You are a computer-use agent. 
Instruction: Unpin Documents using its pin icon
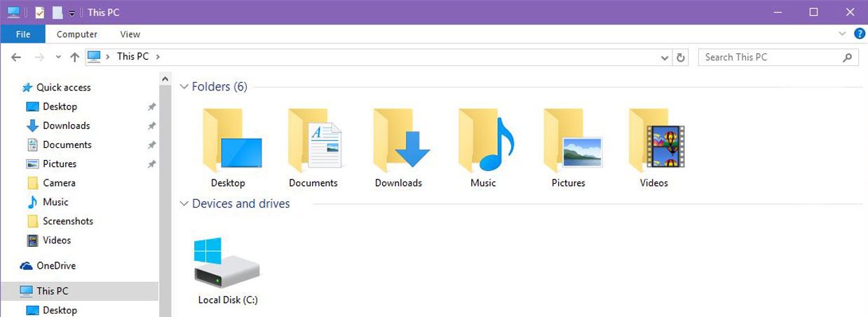click(x=151, y=145)
